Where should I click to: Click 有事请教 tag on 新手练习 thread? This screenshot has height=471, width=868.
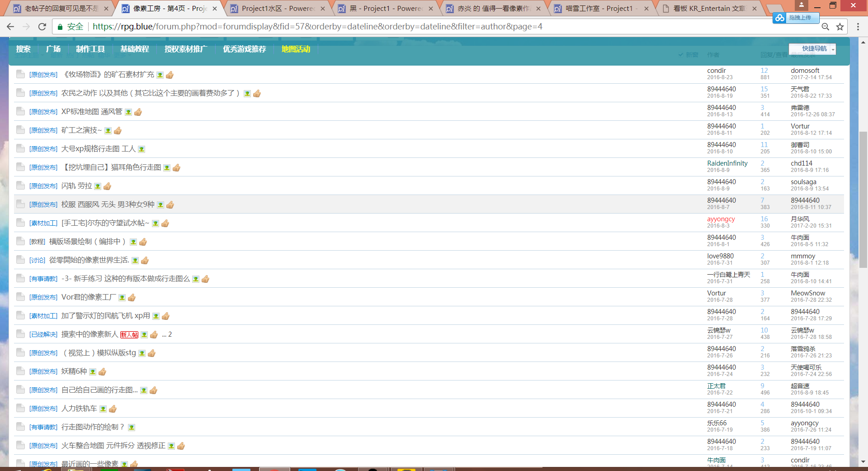coord(43,279)
